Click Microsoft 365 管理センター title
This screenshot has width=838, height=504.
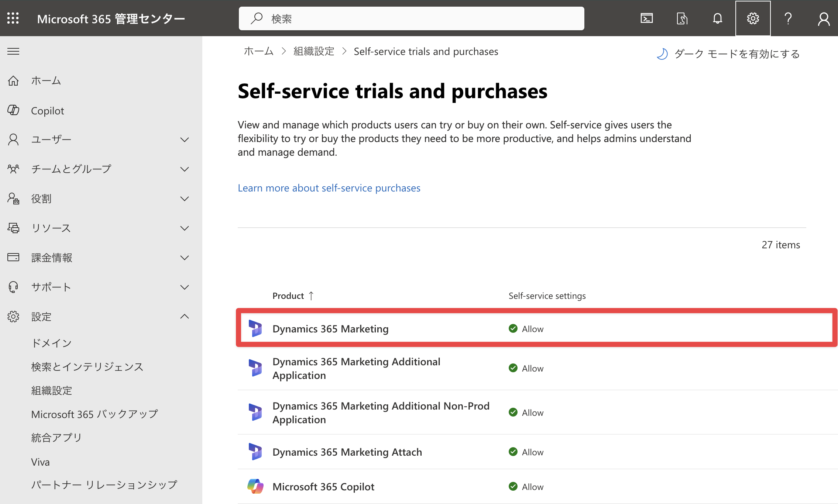[x=111, y=18]
